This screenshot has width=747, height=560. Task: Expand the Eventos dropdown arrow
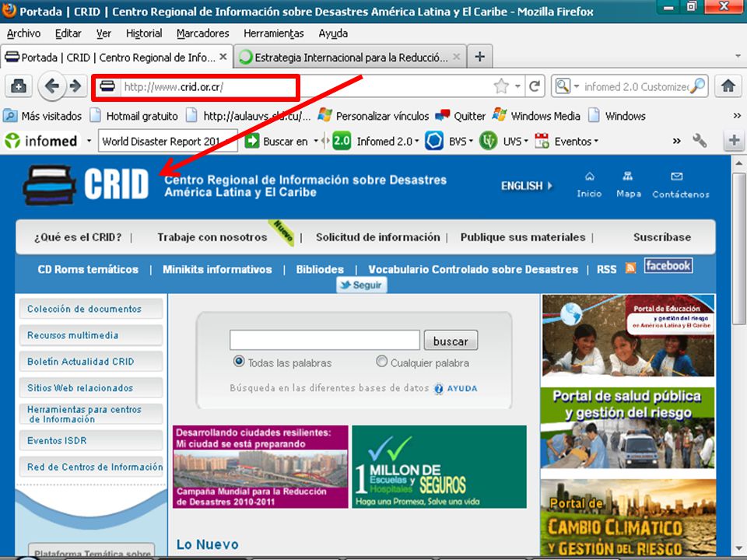point(595,141)
